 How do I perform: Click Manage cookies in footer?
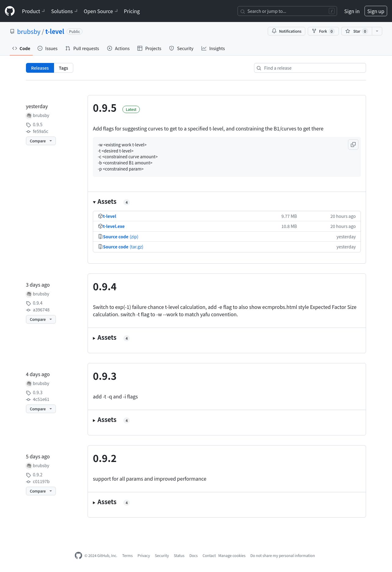[x=232, y=555]
